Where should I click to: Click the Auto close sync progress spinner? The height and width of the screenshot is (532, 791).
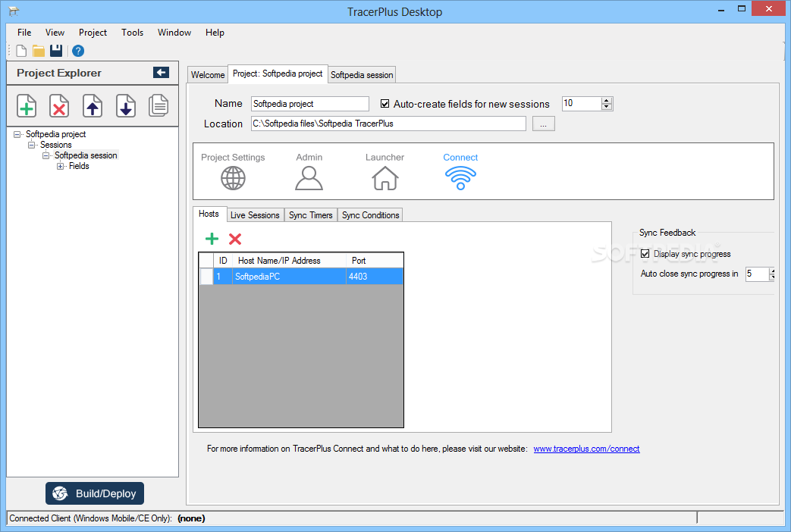click(772, 274)
